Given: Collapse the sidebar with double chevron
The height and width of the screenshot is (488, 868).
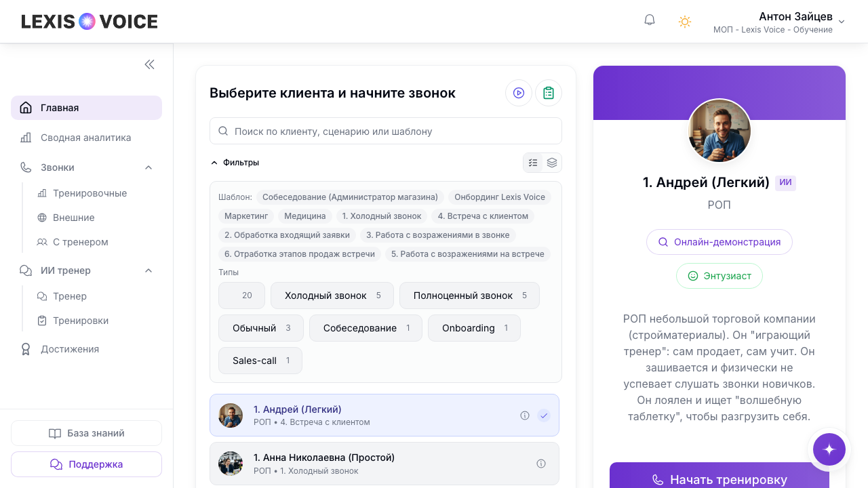Looking at the screenshot, I should pyautogui.click(x=149, y=64).
